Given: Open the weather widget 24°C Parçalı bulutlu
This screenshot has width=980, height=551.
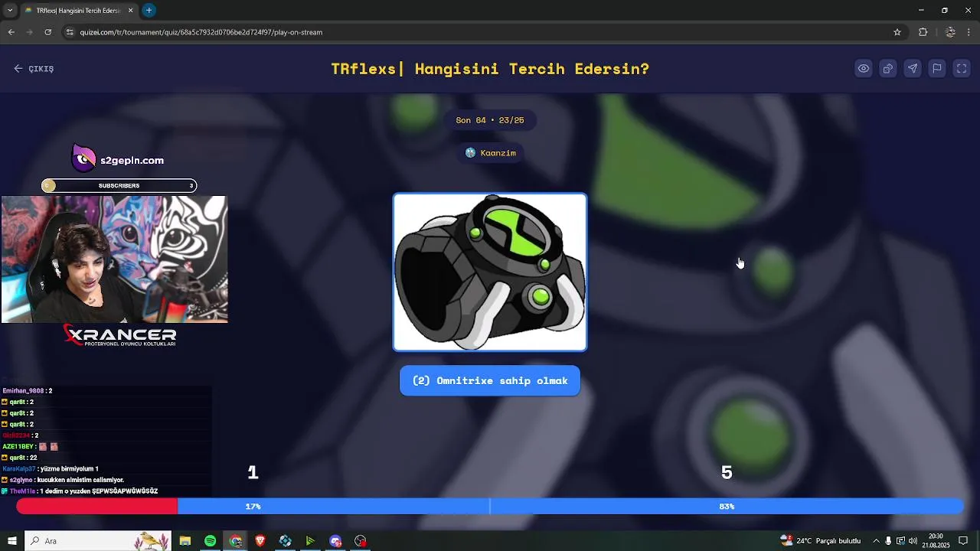Looking at the screenshot, I should [x=821, y=541].
